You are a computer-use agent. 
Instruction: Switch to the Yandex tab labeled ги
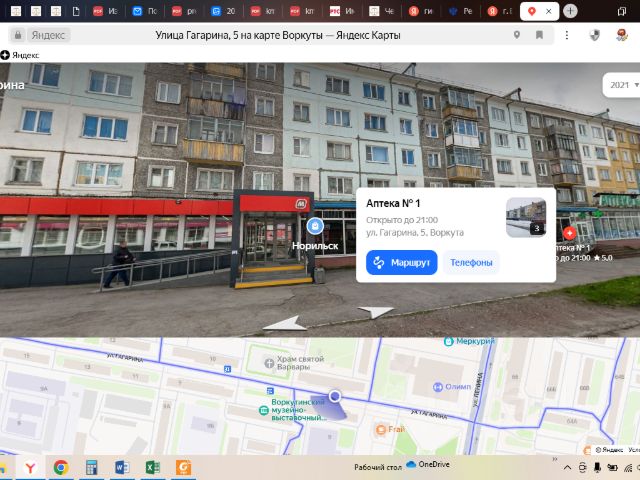[x=421, y=11]
